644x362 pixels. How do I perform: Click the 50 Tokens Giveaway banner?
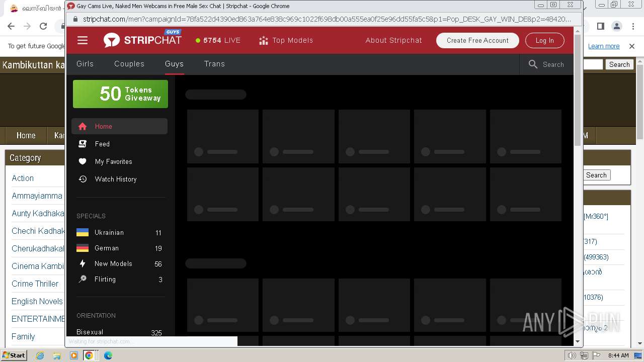tap(120, 94)
